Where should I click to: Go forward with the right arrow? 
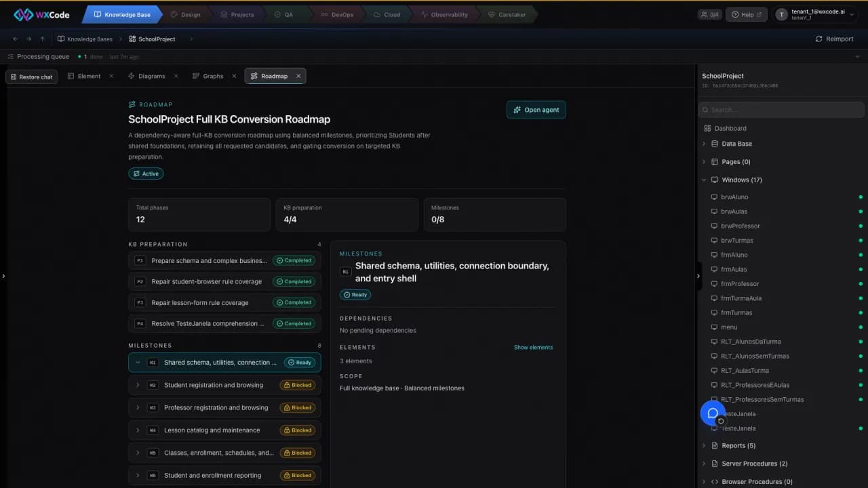[29, 39]
